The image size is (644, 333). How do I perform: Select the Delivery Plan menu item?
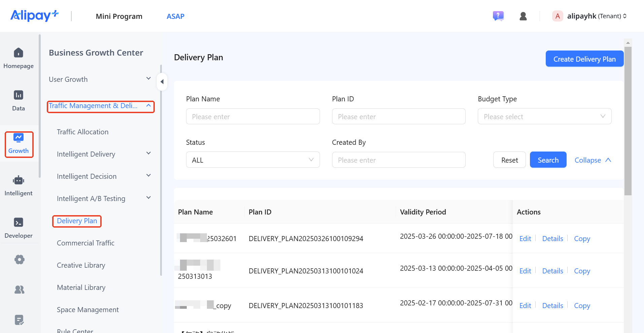click(77, 221)
